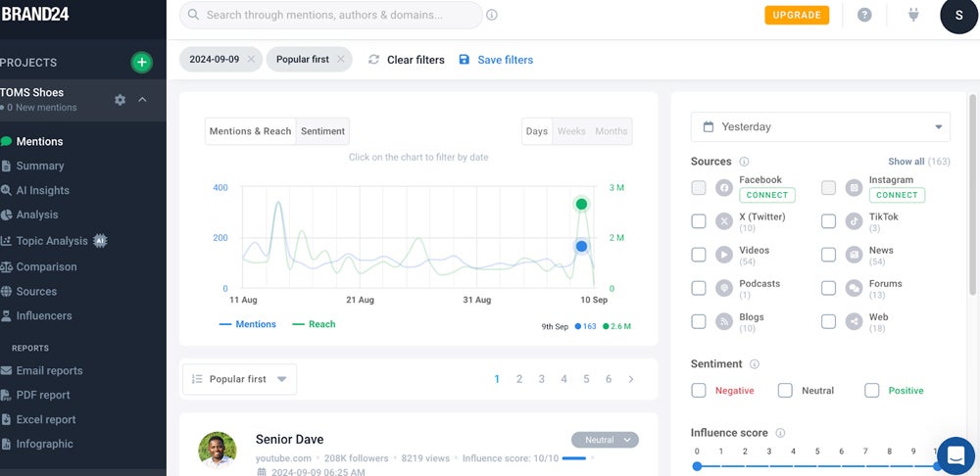Click Show all sources link
Viewport: 980px width, 476px height.
point(906,162)
